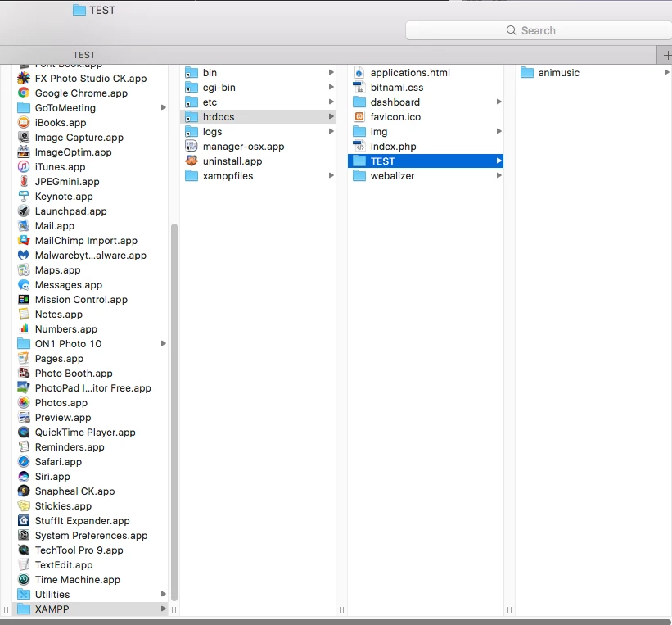This screenshot has height=625, width=672.
Task: Expand the GoToMeeting folder arrow
Action: click(x=163, y=107)
